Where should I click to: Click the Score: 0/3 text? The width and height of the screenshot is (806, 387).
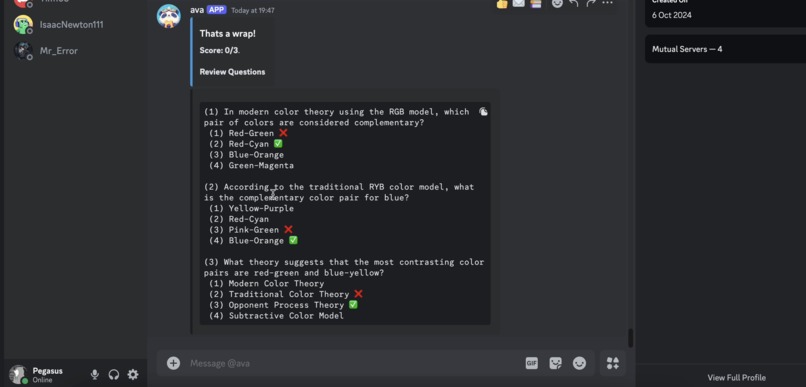(219, 51)
